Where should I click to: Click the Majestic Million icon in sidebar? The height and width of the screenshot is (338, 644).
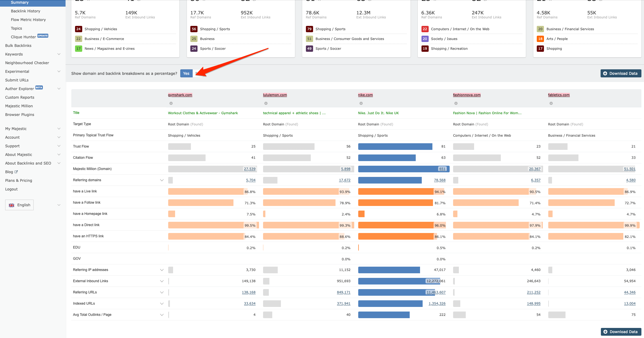[19, 105]
